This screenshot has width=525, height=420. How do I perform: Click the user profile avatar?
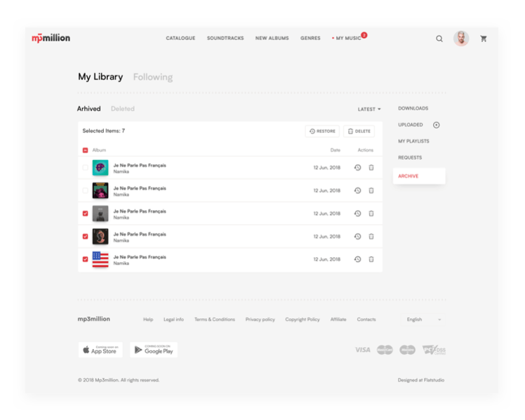click(461, 39)
